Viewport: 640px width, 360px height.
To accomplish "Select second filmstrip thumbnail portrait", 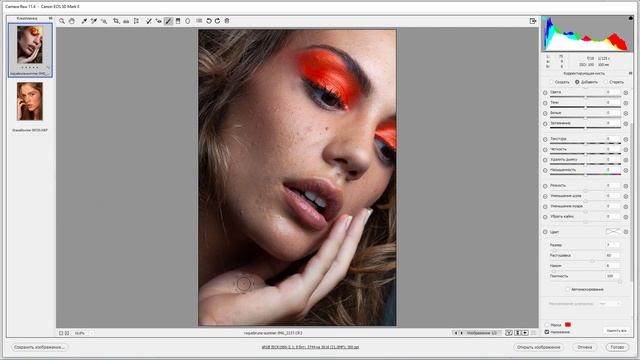I will coord(30,102).
